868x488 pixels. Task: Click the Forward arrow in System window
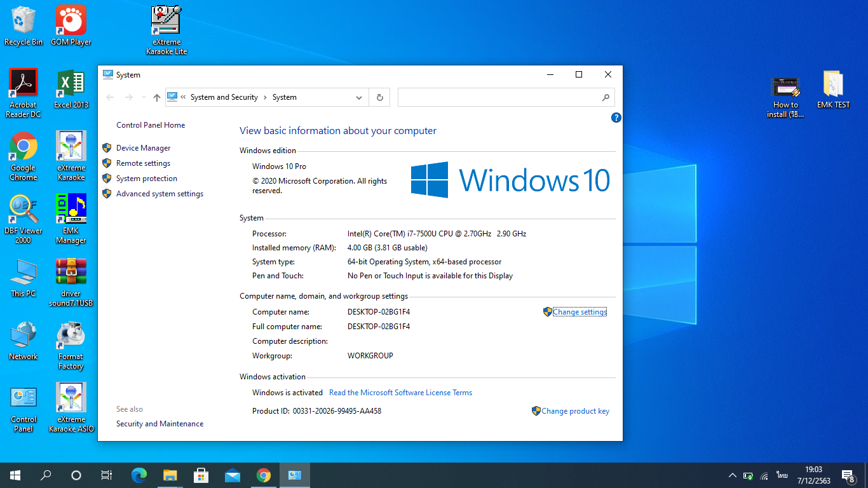(129, 97)
